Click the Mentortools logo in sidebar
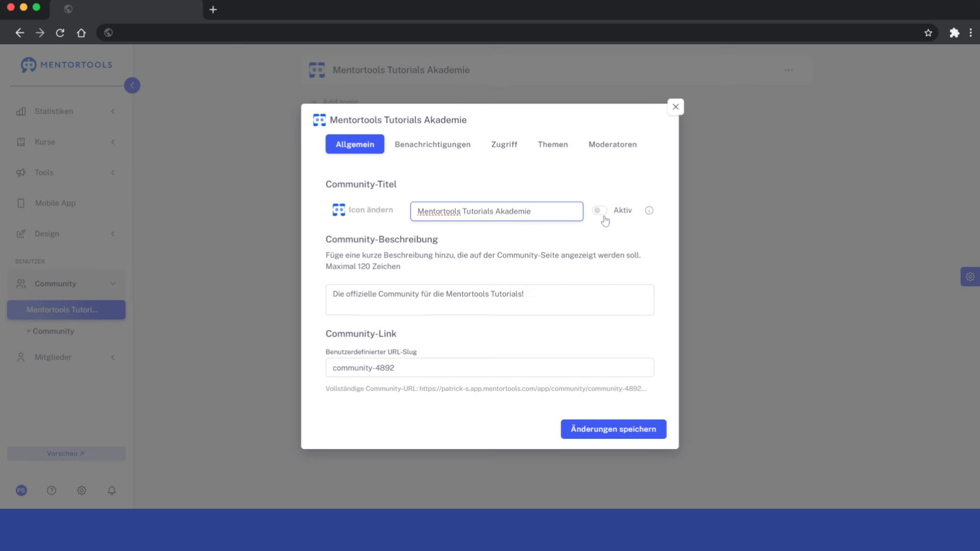980x551 pixels. click(66, 65)
